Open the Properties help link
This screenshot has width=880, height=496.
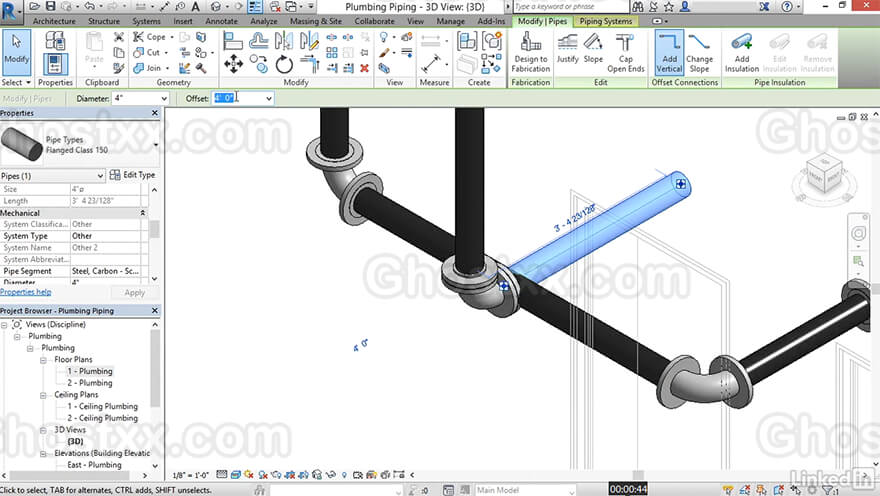click(26, 292)
